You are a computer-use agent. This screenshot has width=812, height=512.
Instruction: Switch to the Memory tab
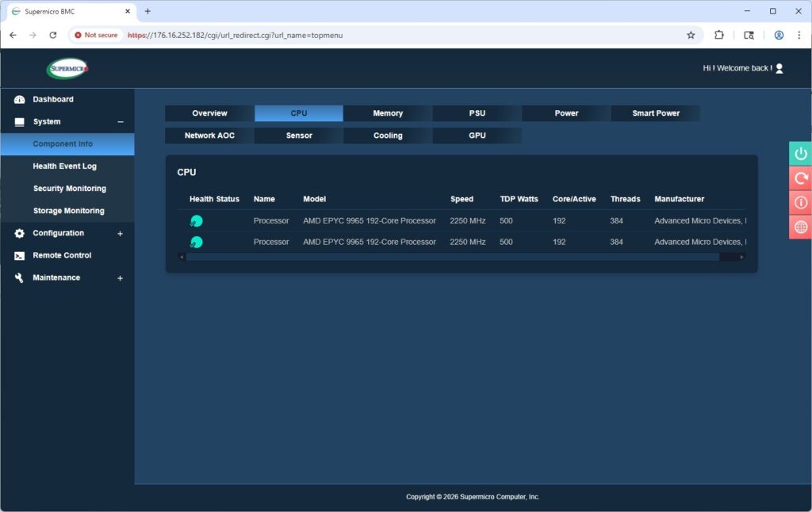pyautogui.click(x=388, y=113)
